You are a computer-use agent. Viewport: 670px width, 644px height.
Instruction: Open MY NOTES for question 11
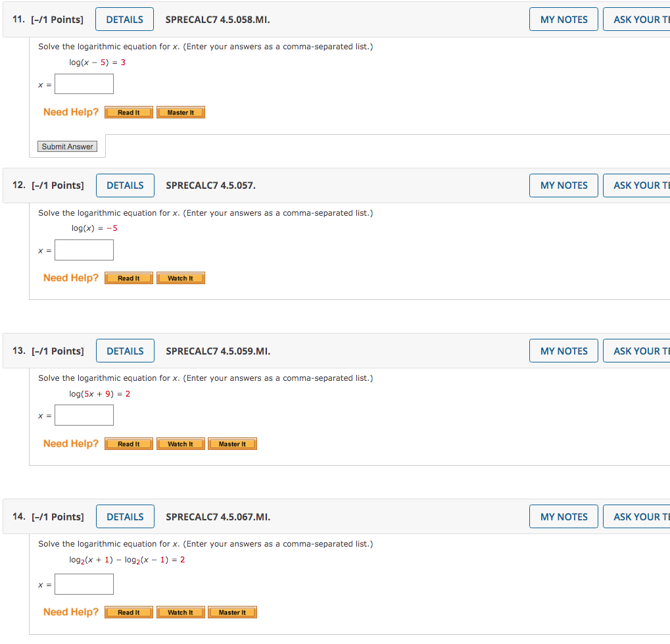point(563,19)
